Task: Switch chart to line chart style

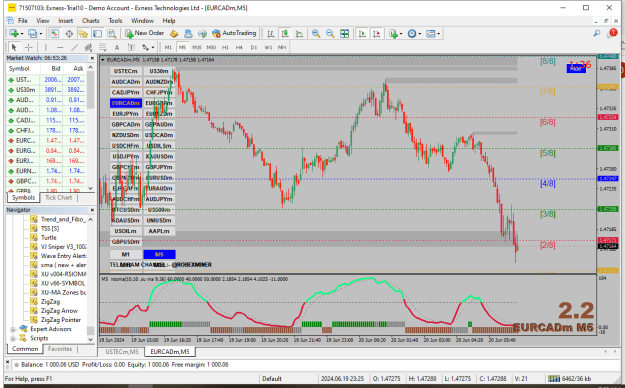Action: 299,33
